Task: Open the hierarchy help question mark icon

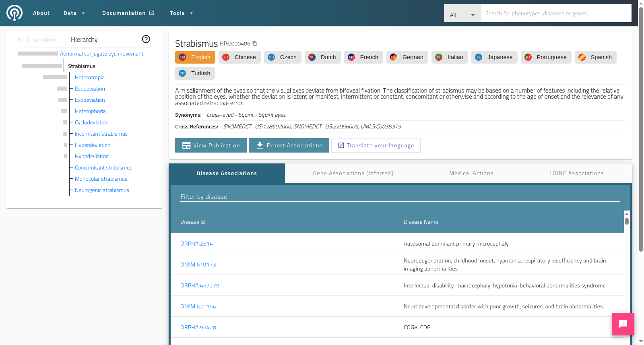Action: click(x=146, y=39)
